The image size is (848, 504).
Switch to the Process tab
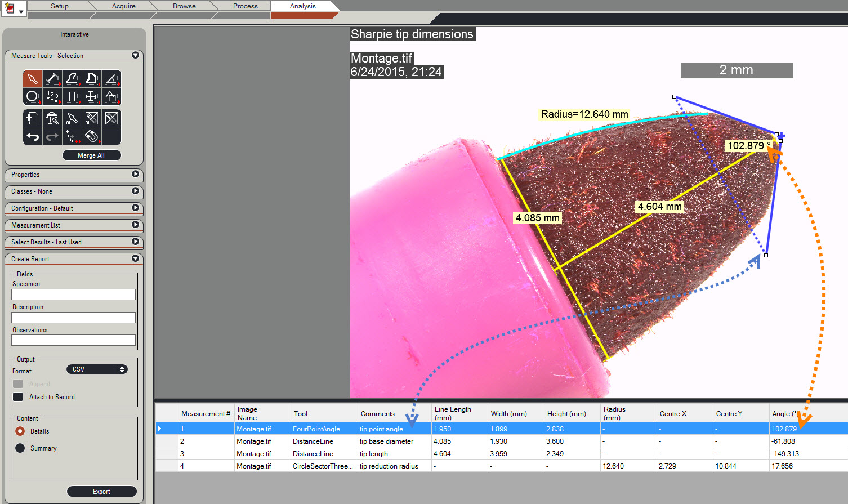pos(246,6)
